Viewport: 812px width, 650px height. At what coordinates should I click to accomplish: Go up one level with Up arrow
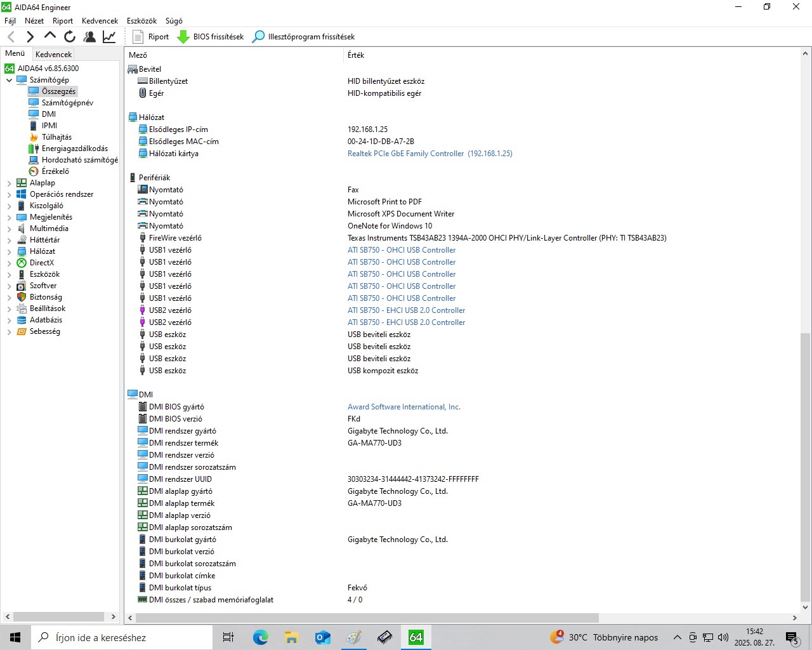[x=49, y=37]
